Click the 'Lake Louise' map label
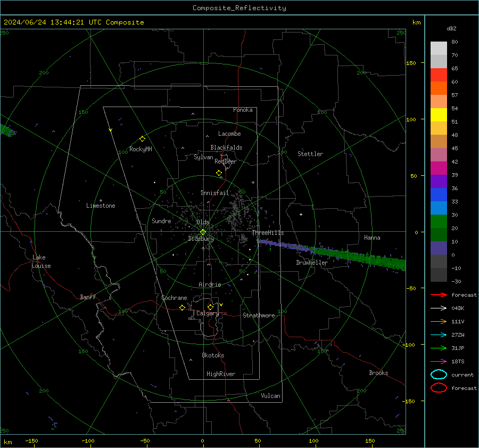479x448 pixels. (41, 262)
